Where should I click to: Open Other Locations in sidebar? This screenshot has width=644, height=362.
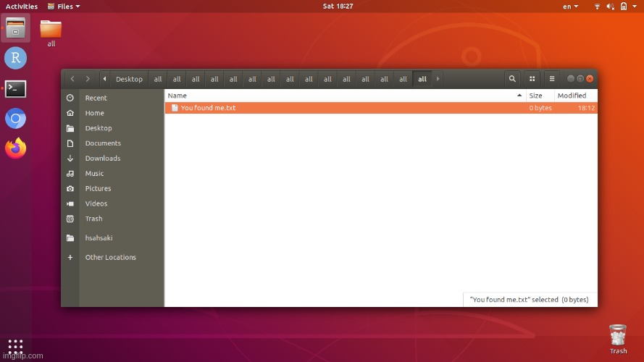pyautogui.click(x=112, y=257)
